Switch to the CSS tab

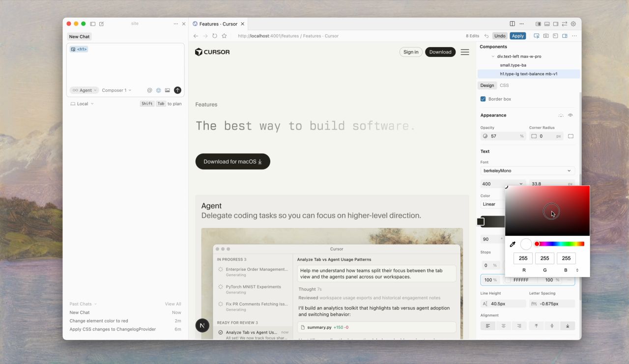pyautogui.click(x=504, y=85)
